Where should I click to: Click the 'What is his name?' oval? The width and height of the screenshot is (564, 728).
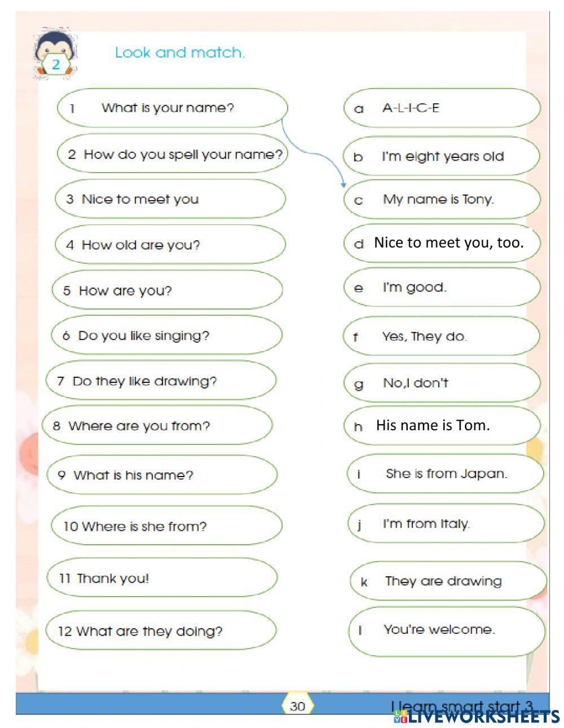pos(162,475)
